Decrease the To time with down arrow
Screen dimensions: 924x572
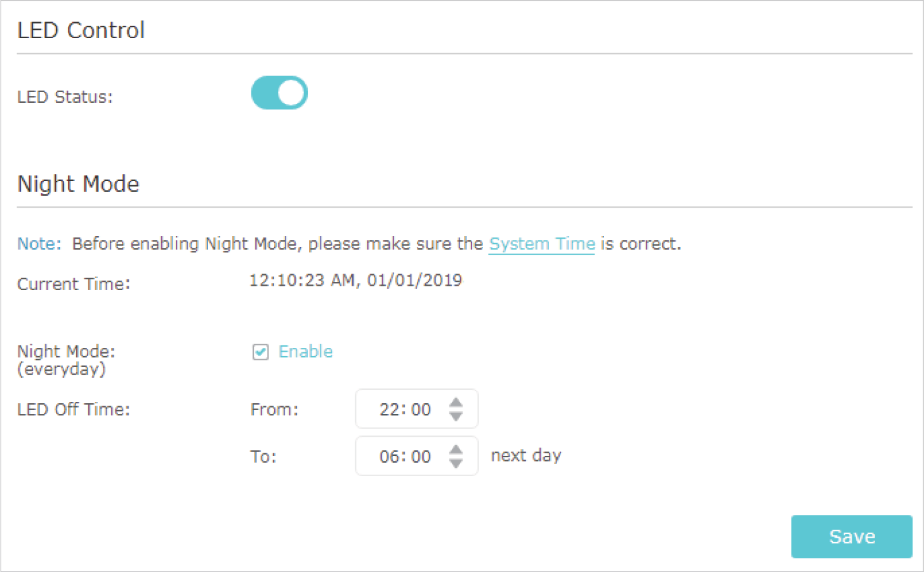[456, 463]
